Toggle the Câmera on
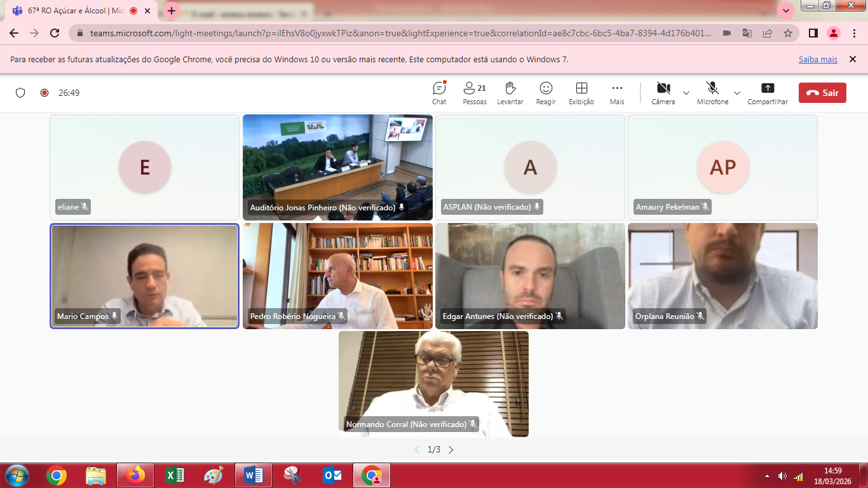The image size is (868, 488). pyautogui.click(x=663, y=93)
